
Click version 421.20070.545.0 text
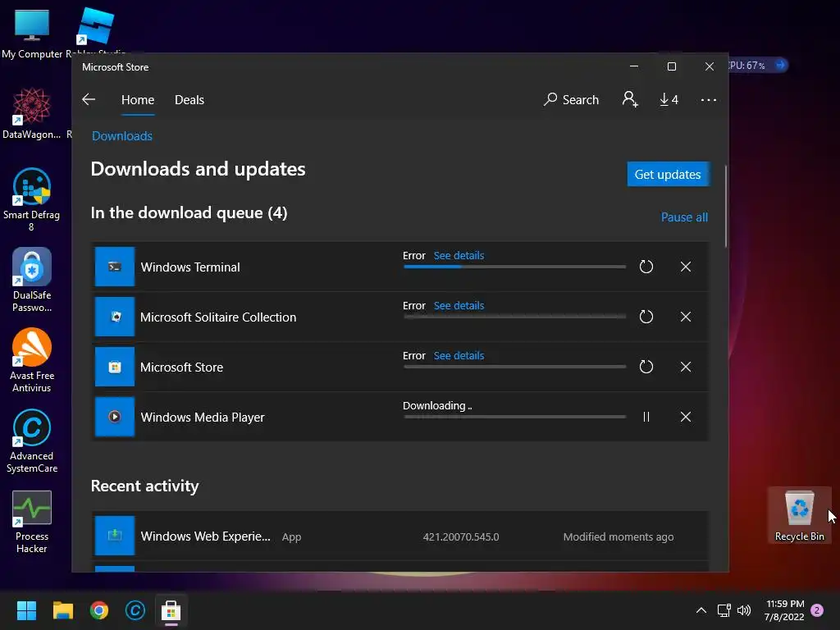(x=461, y=536)
